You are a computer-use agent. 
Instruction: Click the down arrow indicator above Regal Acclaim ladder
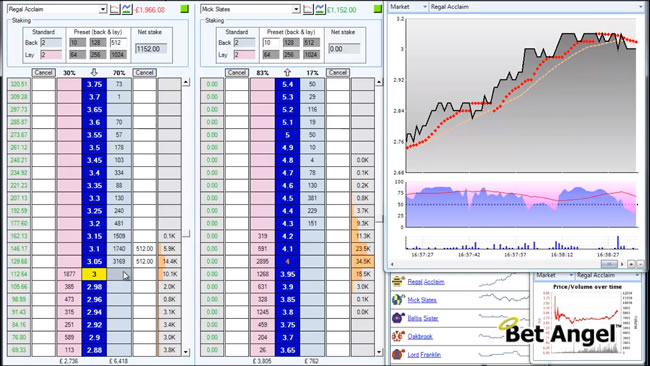coord(94,73)
